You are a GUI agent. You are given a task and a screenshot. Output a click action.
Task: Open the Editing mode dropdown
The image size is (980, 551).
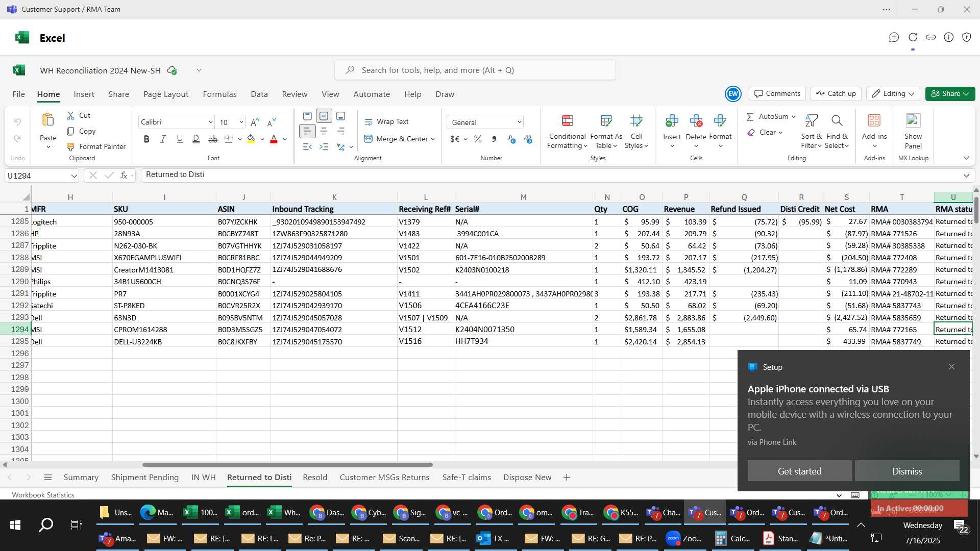[x=894, y=94]
